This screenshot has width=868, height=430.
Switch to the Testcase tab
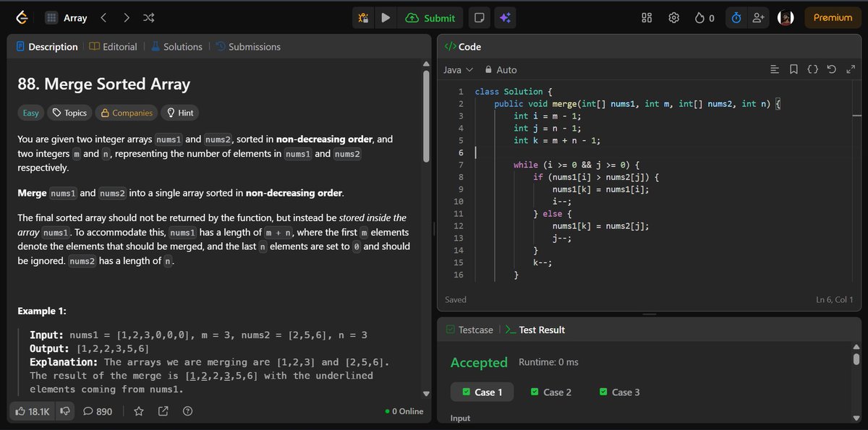tap(475, 330)
